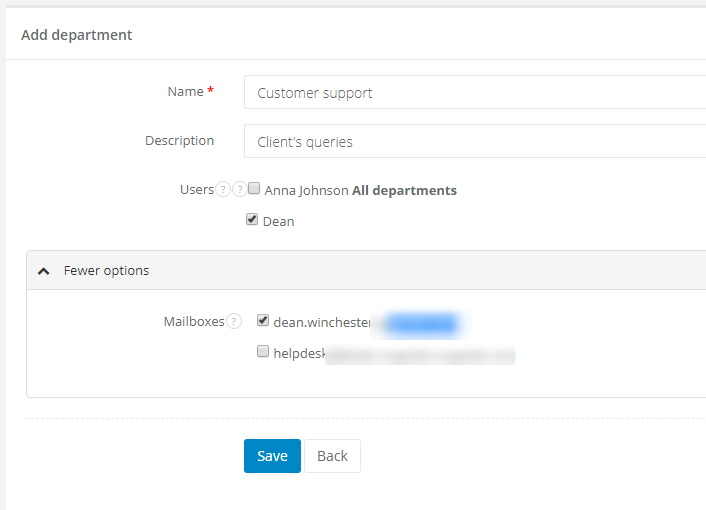Screen dimensions: 706x510
Task: Uncheck the Dean user checkbox
Action: click(252, 220)
